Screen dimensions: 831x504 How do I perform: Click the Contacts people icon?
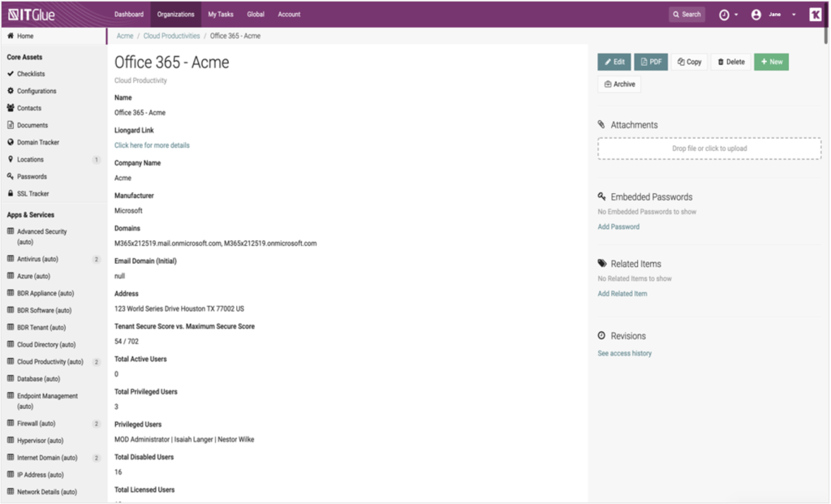pyautogui.click(x=10, y=108)
